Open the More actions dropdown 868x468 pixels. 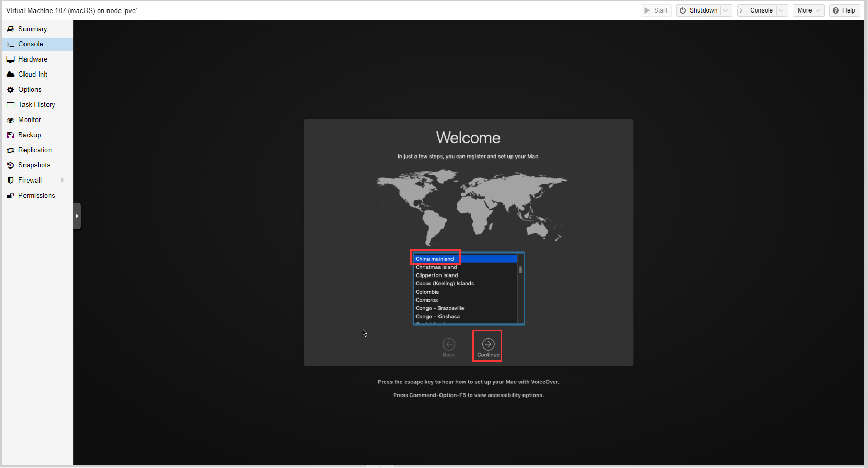coord(808,10)
